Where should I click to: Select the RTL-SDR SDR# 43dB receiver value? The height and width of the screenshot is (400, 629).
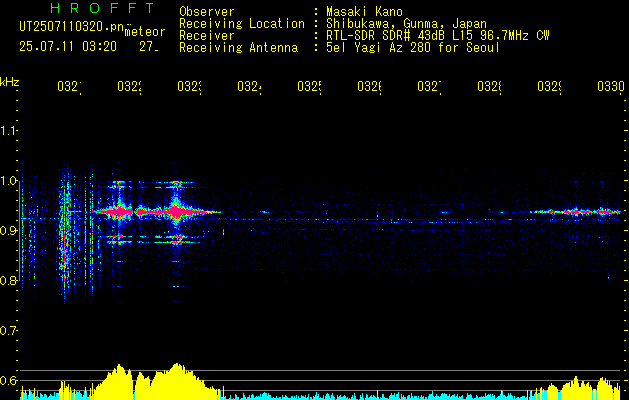(438, 36)
